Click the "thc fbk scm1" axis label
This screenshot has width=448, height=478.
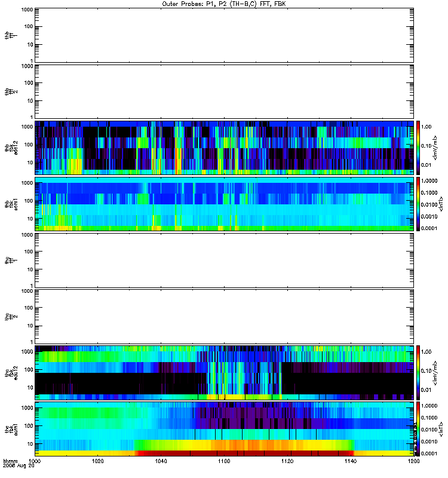[11, 429]
